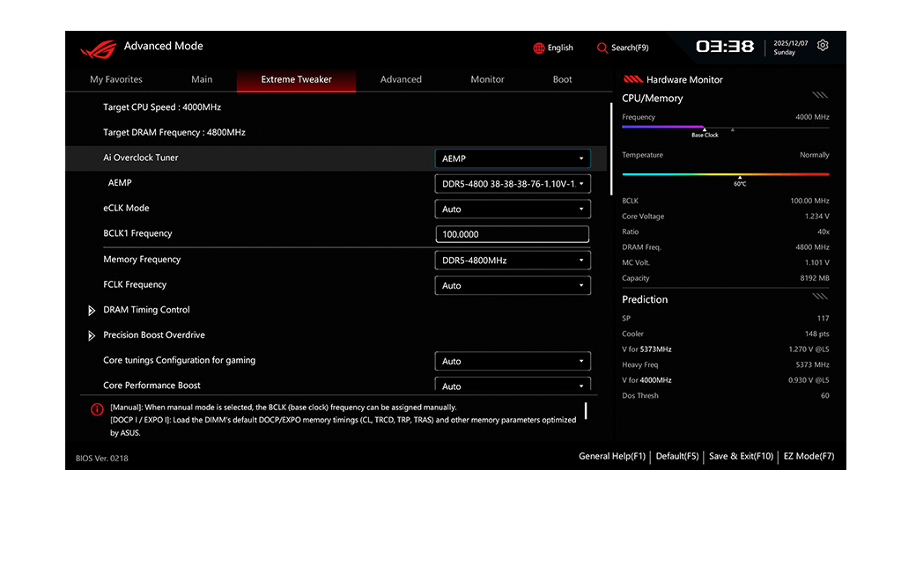Open the eCLK Mode dropdown
The width and height of the screenshot is (916, 588).
pos(513,209)
